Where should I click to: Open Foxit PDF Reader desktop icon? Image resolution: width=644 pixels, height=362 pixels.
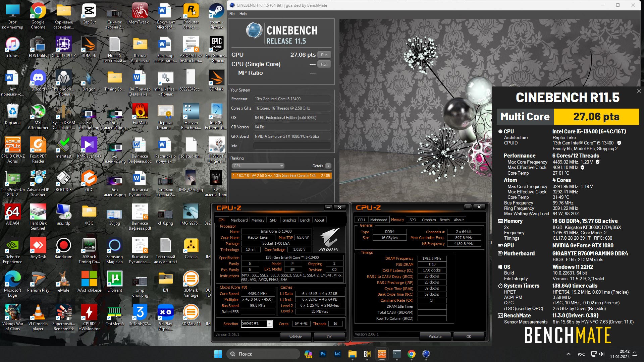(x=38, y=150)
